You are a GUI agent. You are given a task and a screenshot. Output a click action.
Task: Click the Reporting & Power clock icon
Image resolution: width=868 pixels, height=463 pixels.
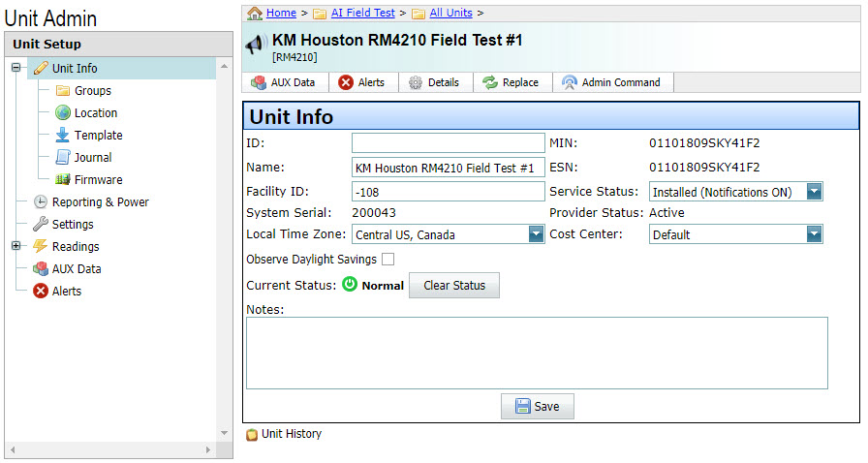[x=41, y=201]
